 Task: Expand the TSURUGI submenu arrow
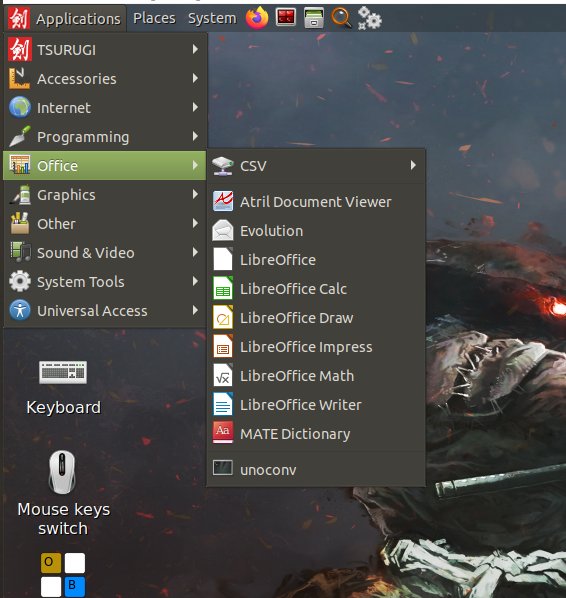point(195,49)
